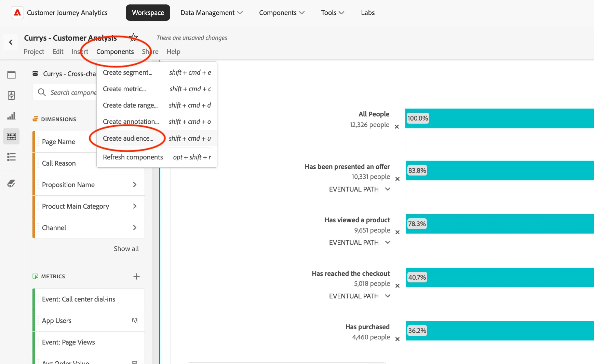
Task: Open the Visualizations bar chart icon
Action: pos(11,116)
